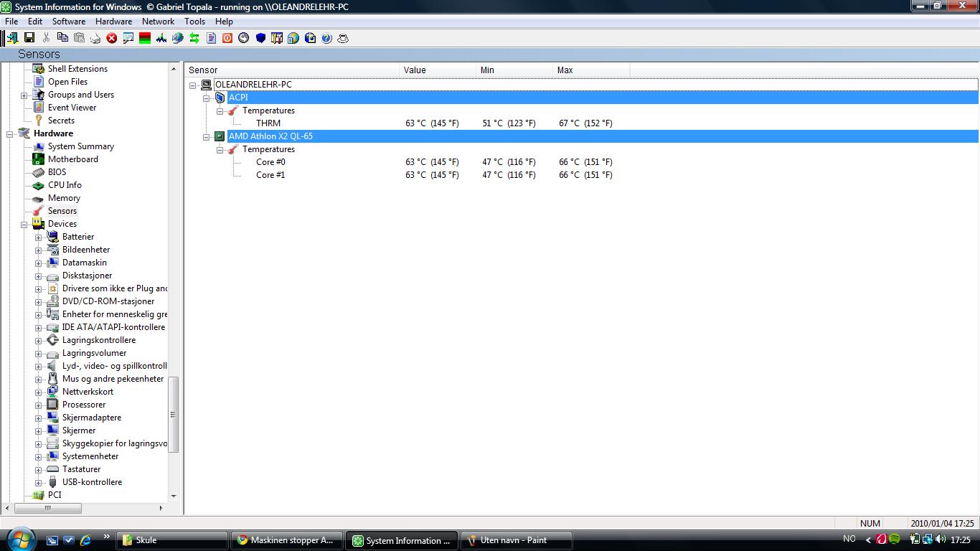Image resolution: width=980 pixels, height=551 pixels.
Task: Switch to Chrome Maskinen stopper taskbar window
Action: tap(286, 540)
